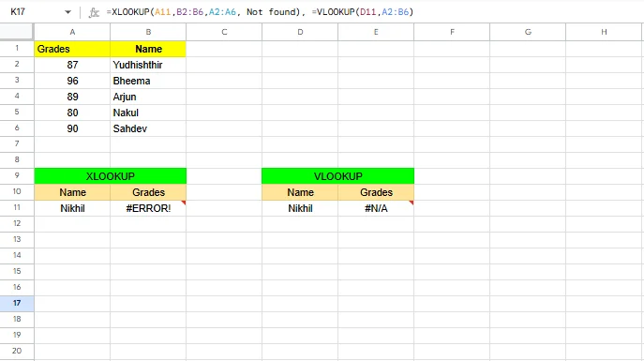Image resolution: width=644 pixels, height=361 pixels.
Task: Select column D header
Action: coord(300,32)
